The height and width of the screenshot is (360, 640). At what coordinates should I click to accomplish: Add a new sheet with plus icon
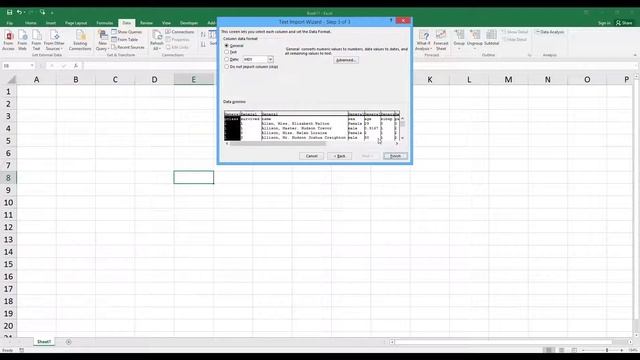[69, 342]
